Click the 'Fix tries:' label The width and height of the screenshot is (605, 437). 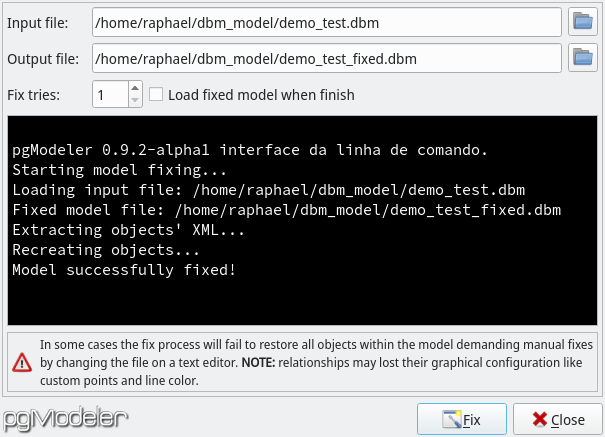pos(34,94)
